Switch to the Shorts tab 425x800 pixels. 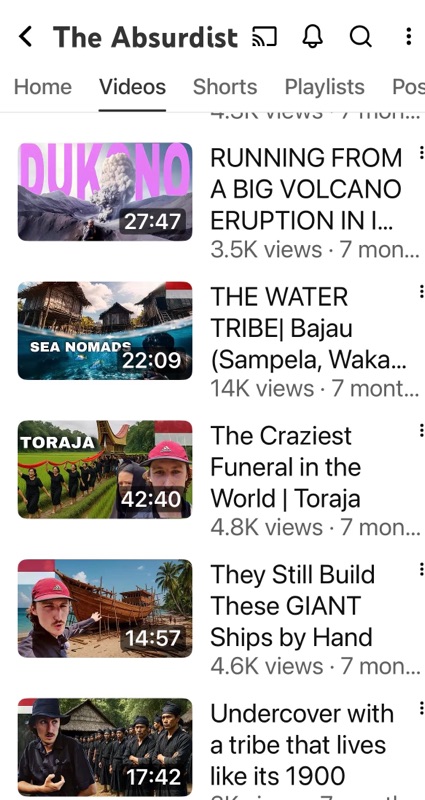(225, 87)
